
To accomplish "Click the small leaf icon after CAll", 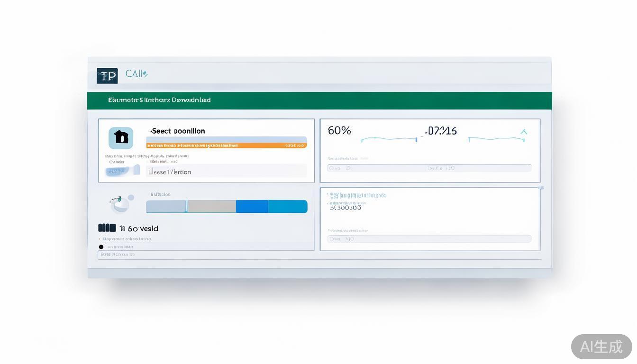I will click(x=145, y=74).
